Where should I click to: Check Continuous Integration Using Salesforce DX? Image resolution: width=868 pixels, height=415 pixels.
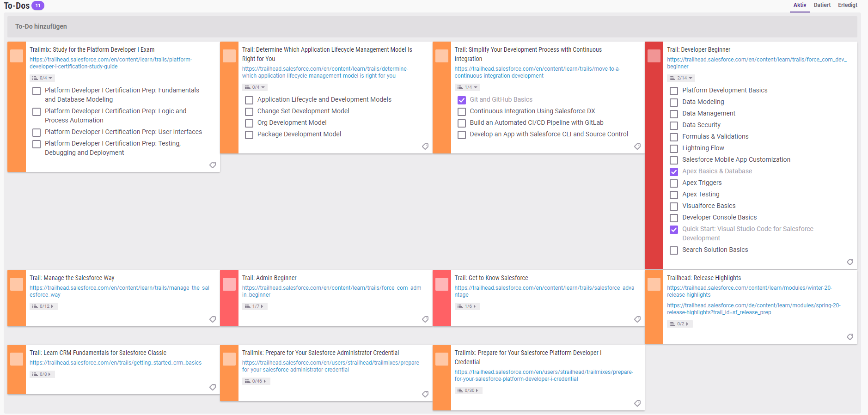(x=462, y=112)
